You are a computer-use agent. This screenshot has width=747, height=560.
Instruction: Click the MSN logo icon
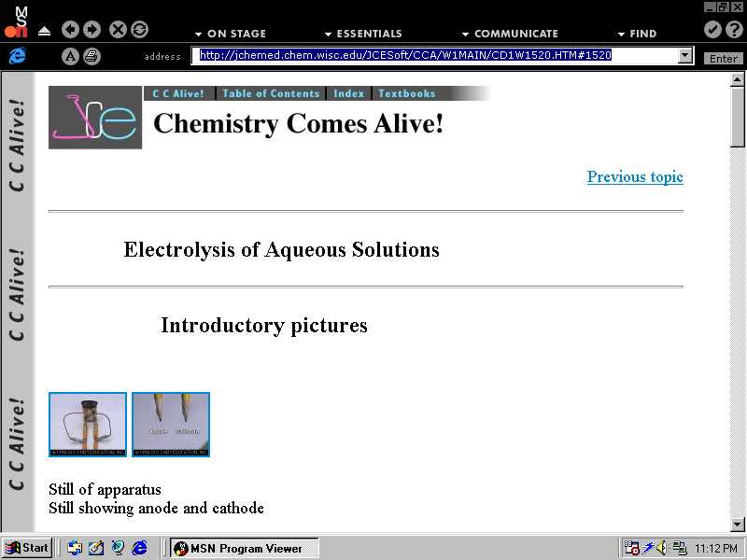tap(17, 22)
